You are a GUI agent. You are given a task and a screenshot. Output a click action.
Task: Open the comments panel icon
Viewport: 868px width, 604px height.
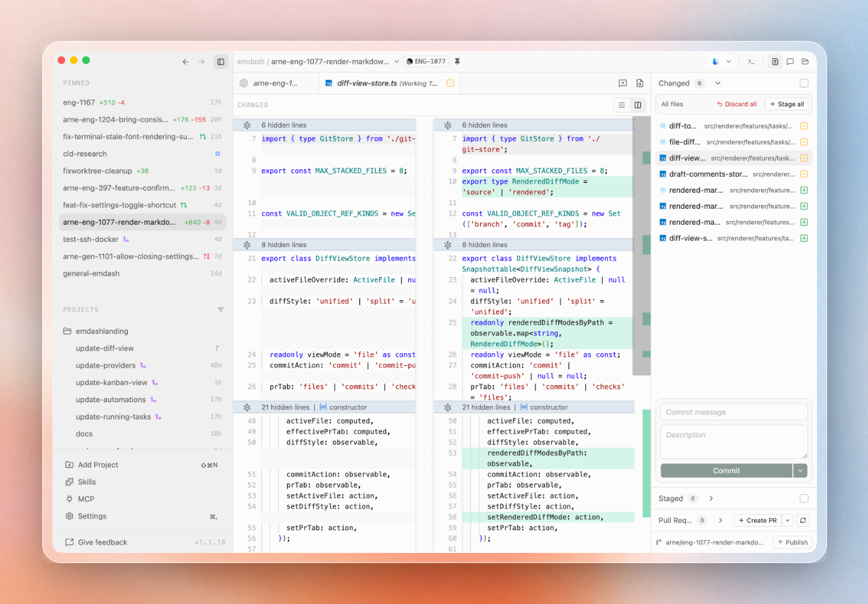[x=790, y=62]
